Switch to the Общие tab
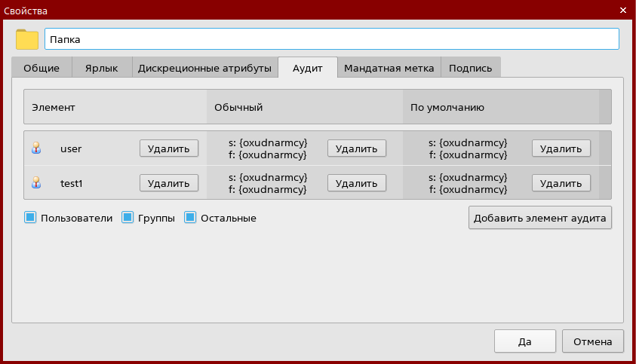636x364 pixels. click(x=41, y=68)
